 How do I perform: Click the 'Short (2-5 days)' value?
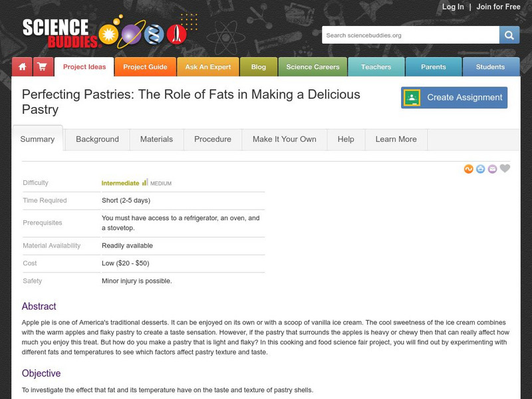coord(126,201)
